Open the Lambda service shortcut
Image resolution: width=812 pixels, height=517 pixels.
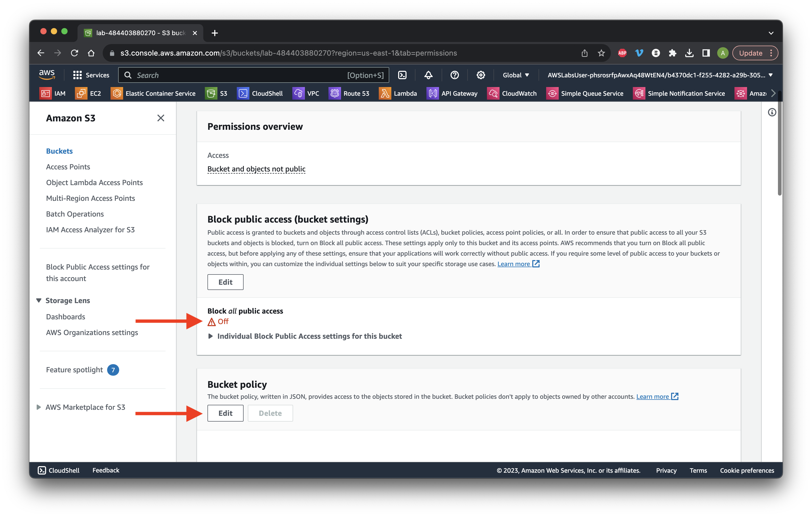398,94
